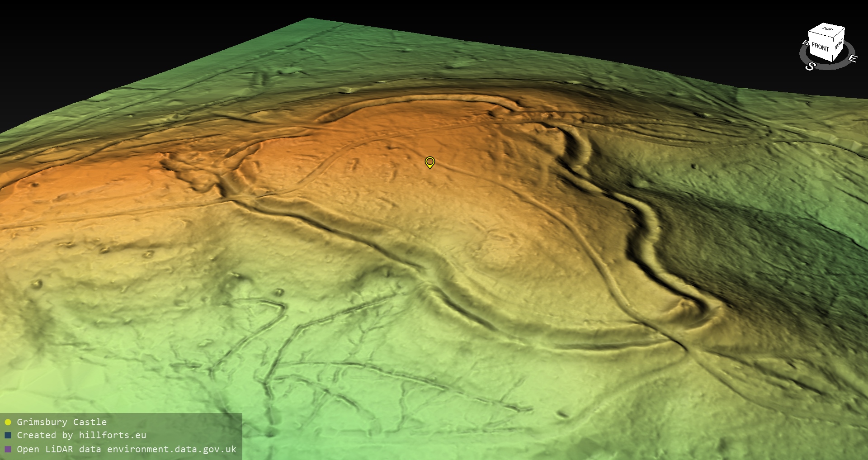Viewport: 868px width, 460px height.
Task: Select the FRONT face of the view cube
Action: pyautogui.click(x=820, y=47)
